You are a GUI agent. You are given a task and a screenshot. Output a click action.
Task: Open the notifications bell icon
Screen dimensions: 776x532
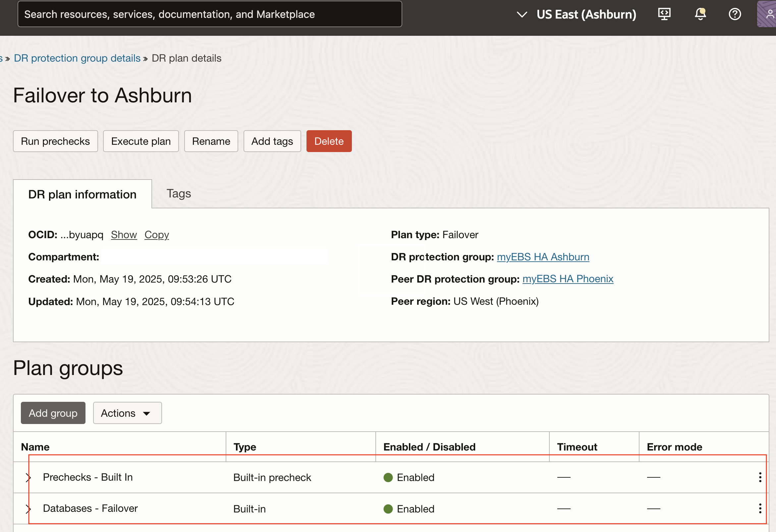pyautogui.click(x=700, y=14)
